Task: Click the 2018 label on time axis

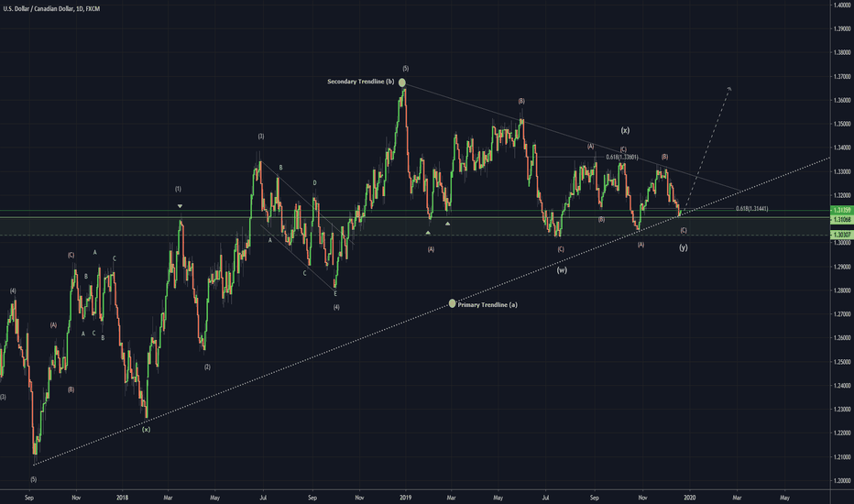Action: coord(122,498)
